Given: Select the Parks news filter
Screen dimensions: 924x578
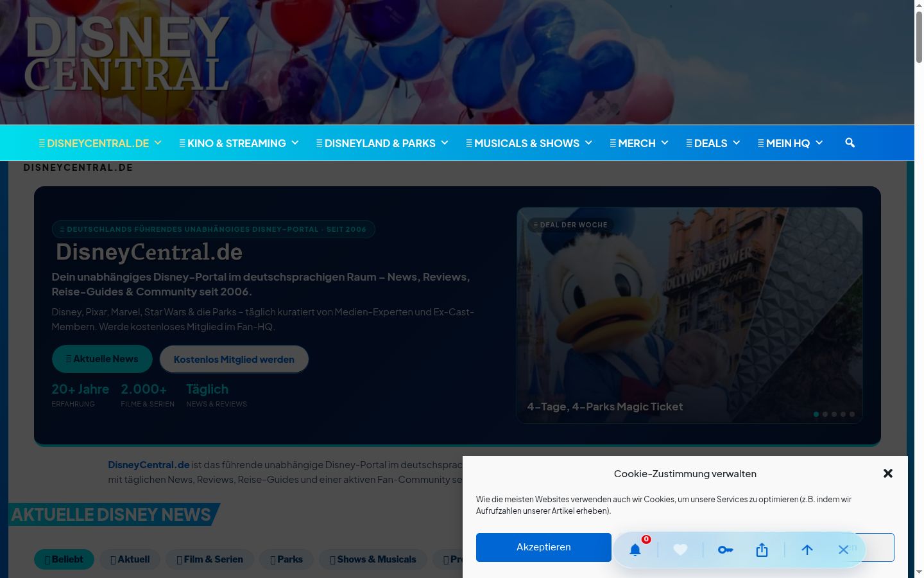Looking at the screenshot, I should (x=286, y=559).
